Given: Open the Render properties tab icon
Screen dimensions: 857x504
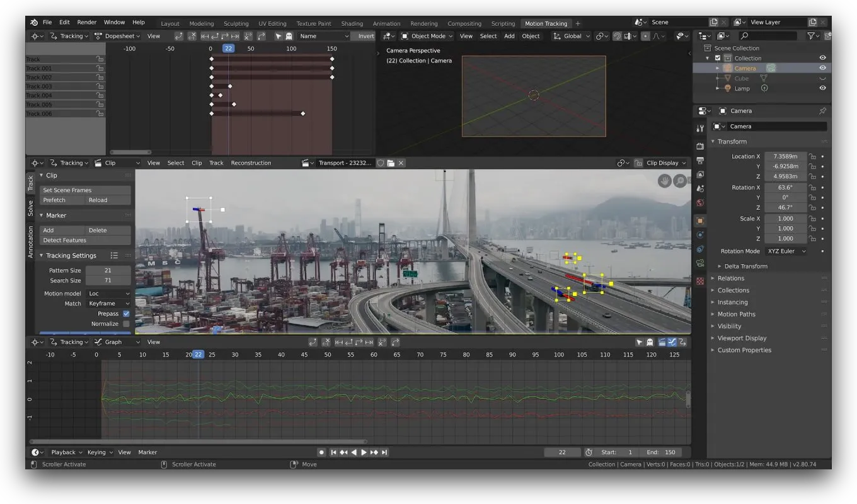Looking at the screenshot, I should pyautogui.click(x=700, y=146).
